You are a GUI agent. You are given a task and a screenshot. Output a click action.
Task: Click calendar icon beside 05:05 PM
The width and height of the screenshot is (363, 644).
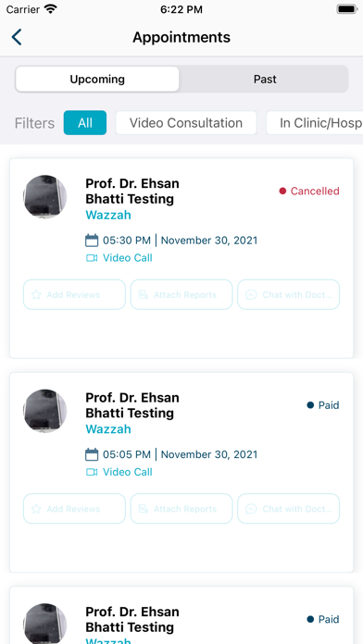pos(92,454)
